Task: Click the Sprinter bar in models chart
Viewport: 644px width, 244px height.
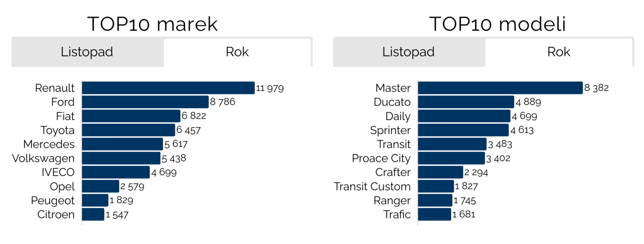Action: [x=463, y=130]
